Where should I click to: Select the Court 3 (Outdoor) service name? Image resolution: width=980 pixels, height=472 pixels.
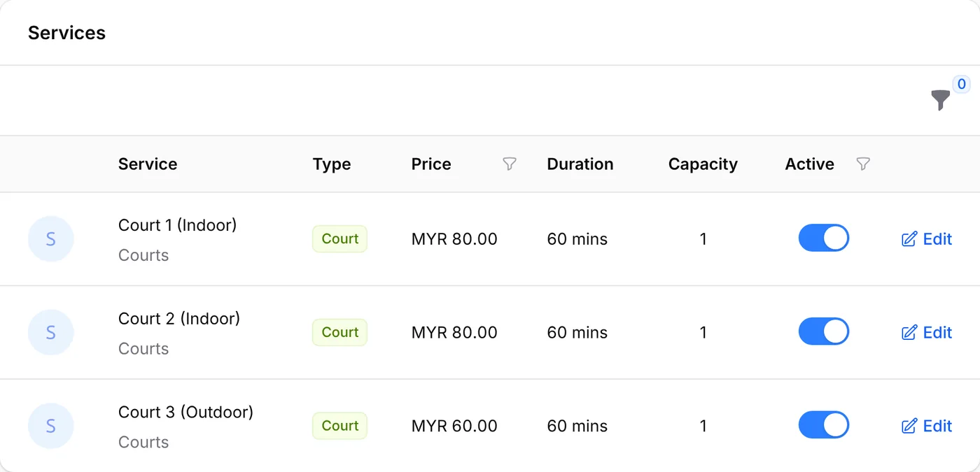pos(185,413)
